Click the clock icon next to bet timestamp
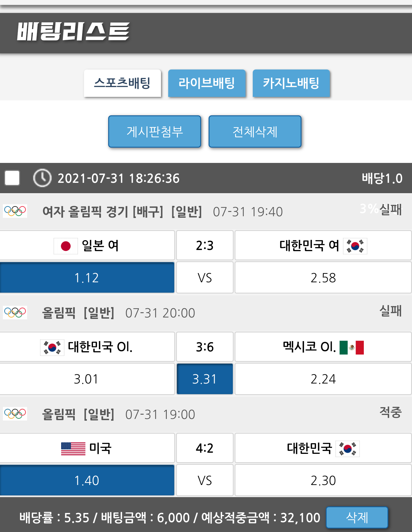The height and width of the screenshot is (532, 412). [42, 178]
